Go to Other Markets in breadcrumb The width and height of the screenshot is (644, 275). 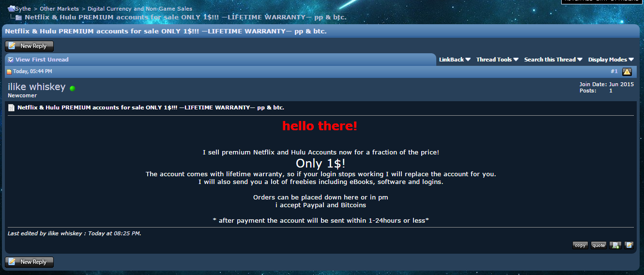pyautogui.click(x=59, y=9)
